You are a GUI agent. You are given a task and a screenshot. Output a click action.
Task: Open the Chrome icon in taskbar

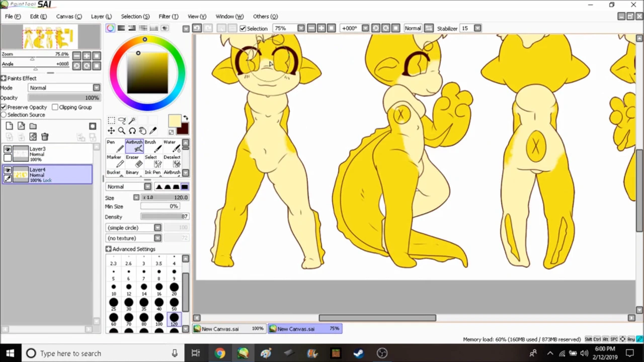220,353
